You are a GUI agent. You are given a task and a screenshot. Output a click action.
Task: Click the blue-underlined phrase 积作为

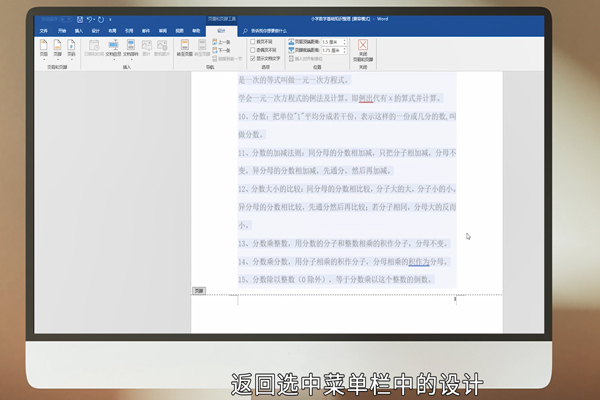(419, 261)
